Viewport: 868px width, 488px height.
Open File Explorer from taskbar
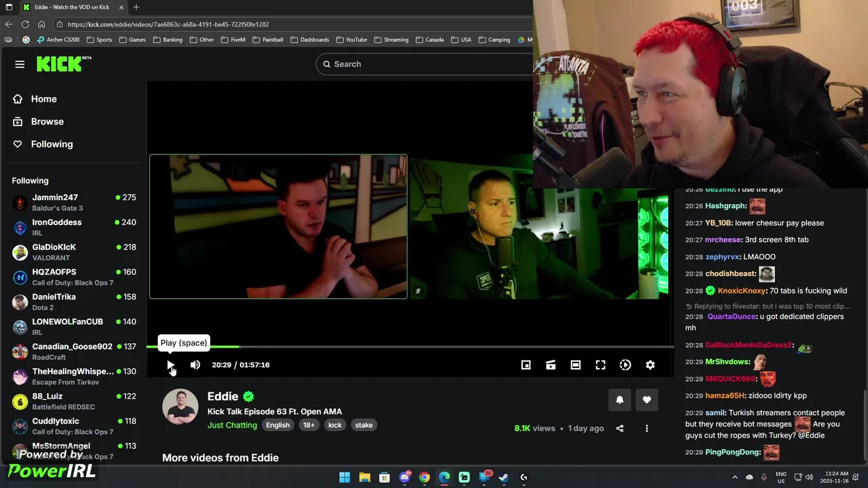click(x=364, y=477)
